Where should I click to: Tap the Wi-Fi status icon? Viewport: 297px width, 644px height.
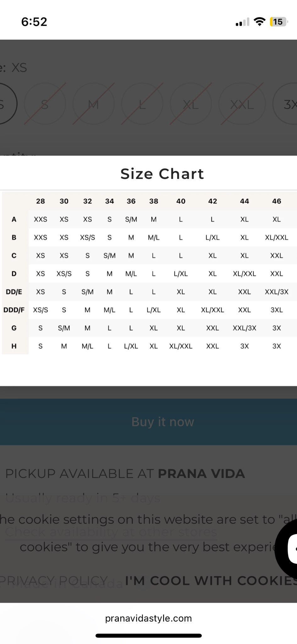coord(260,22)
